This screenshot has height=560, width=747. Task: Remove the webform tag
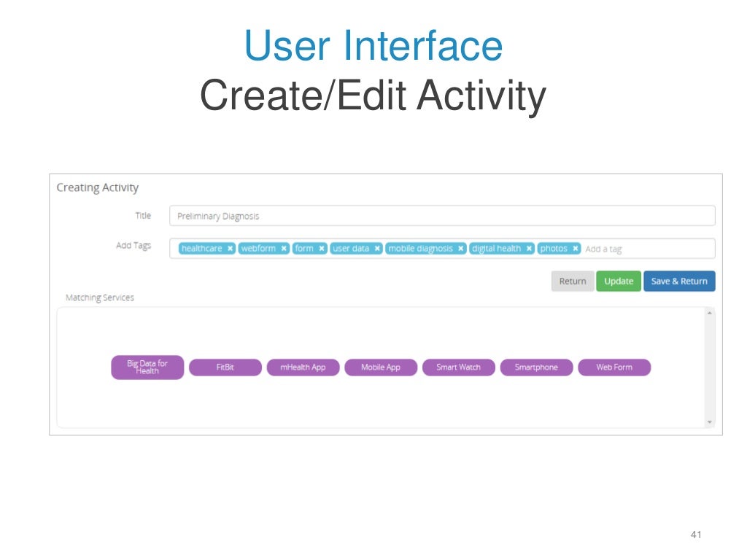[284, 249]
